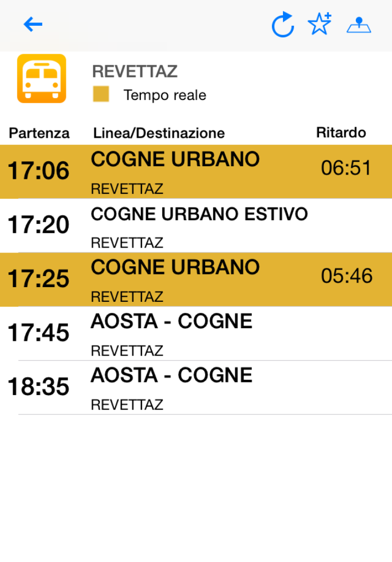Screen dimensions: 392x562
Task: Tap the Partenza column header
Action: [39, 133]
